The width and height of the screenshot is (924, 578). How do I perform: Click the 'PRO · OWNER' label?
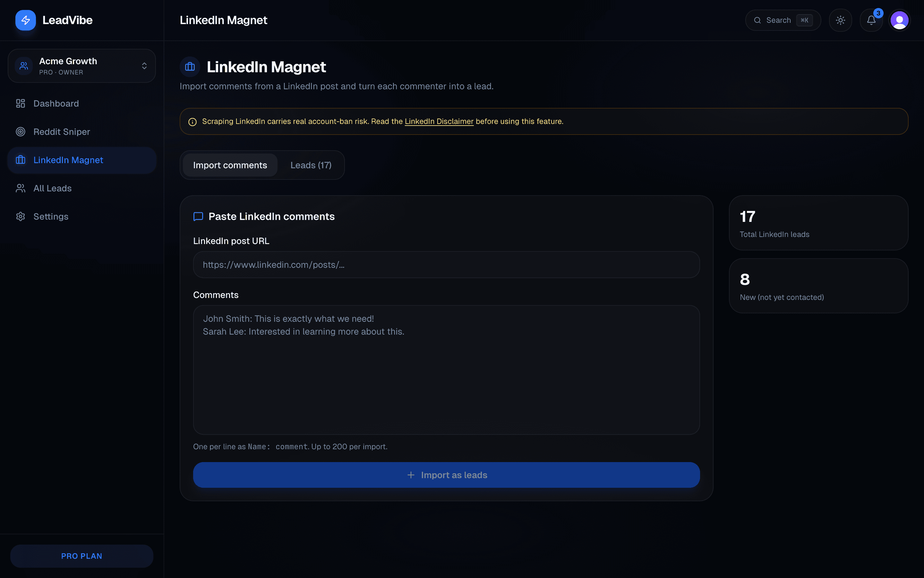coord(61,72)
